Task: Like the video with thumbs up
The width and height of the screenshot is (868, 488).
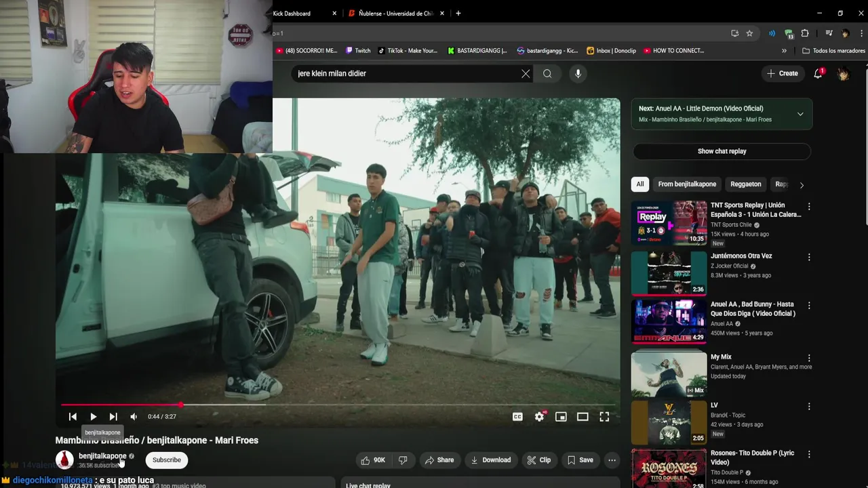Action: (373, 460)
